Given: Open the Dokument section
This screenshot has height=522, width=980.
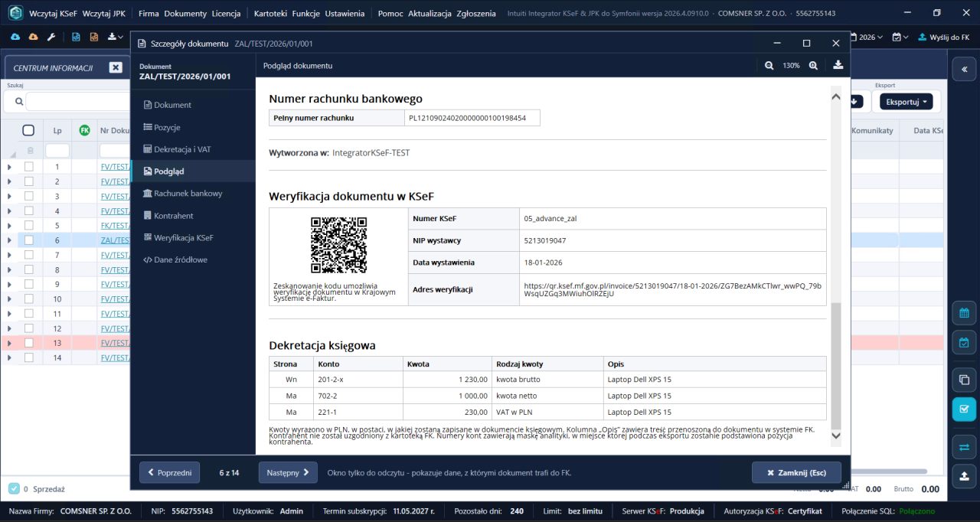Looking at the screenshot, I should click(x=193, y=105).
